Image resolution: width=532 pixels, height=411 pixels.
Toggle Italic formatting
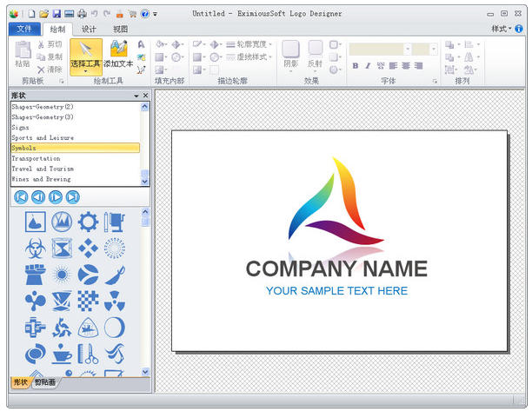[368, 66]
